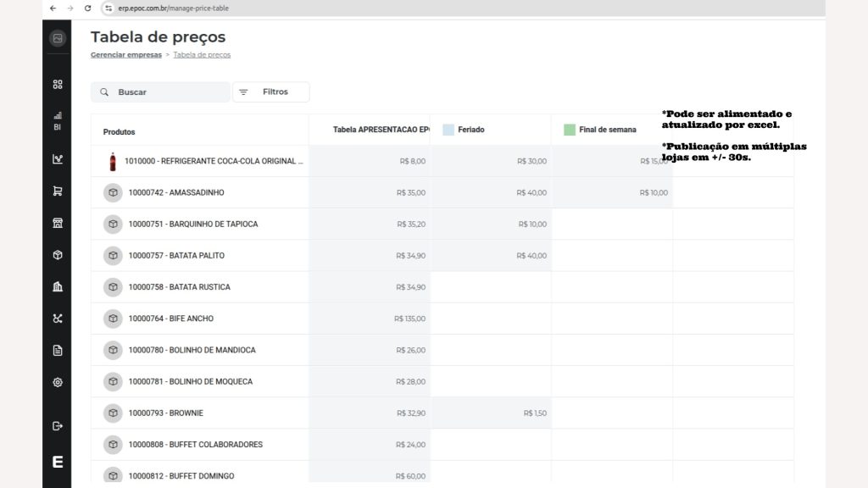Open the line chart reports icon
This screenshot has height=488, width=868.
pos(58,159)
